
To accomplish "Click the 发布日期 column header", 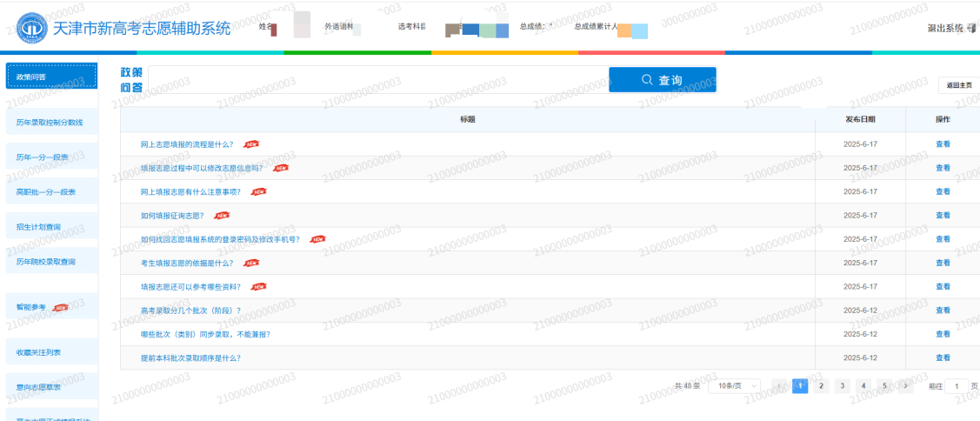I will (860, 119).
